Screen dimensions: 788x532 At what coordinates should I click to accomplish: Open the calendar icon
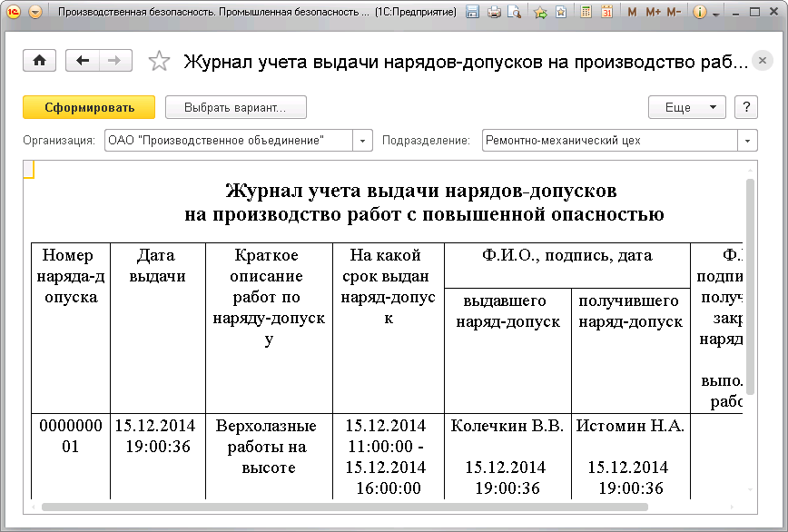[x=609, y=12]
